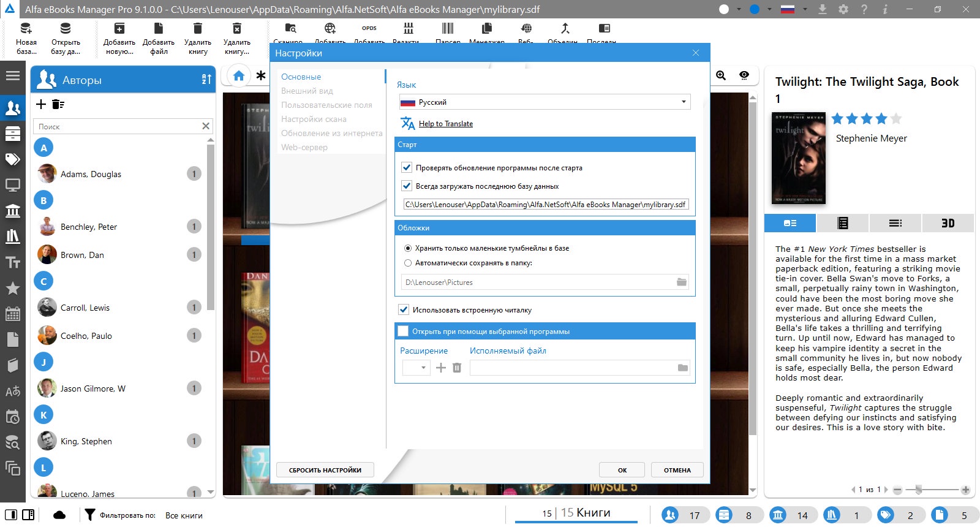Screen dimensions: 980x527
Task: Click the plus icon to add author
Action: 41,104
